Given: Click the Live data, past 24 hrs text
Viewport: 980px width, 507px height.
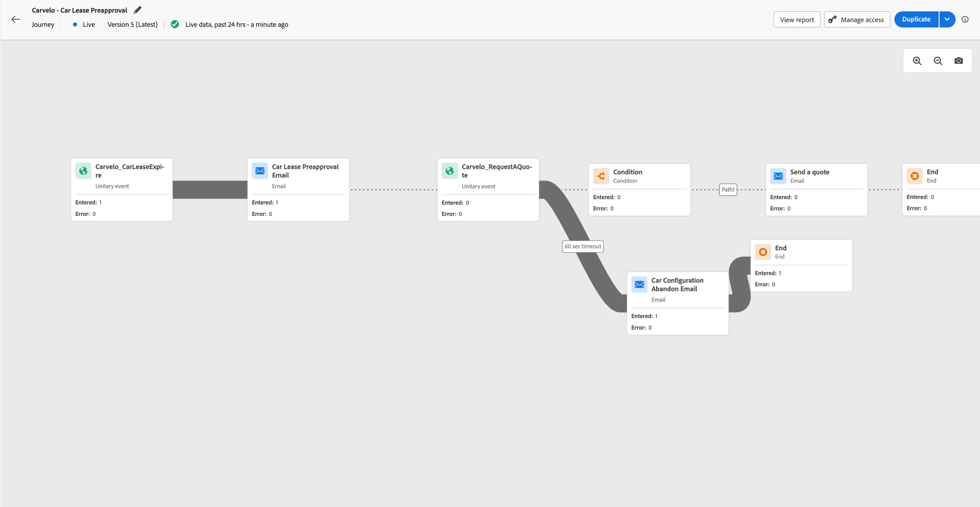Looking at the screenshot, I should coord(237,24).
